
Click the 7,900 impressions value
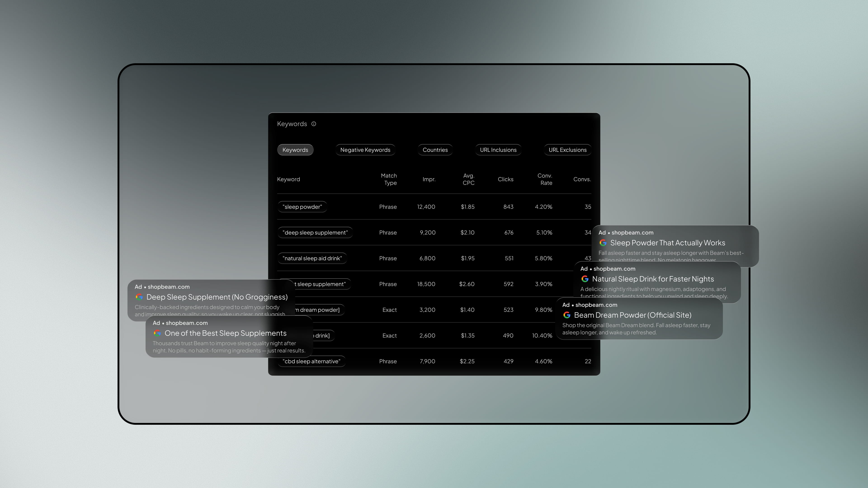click(427, 361)
